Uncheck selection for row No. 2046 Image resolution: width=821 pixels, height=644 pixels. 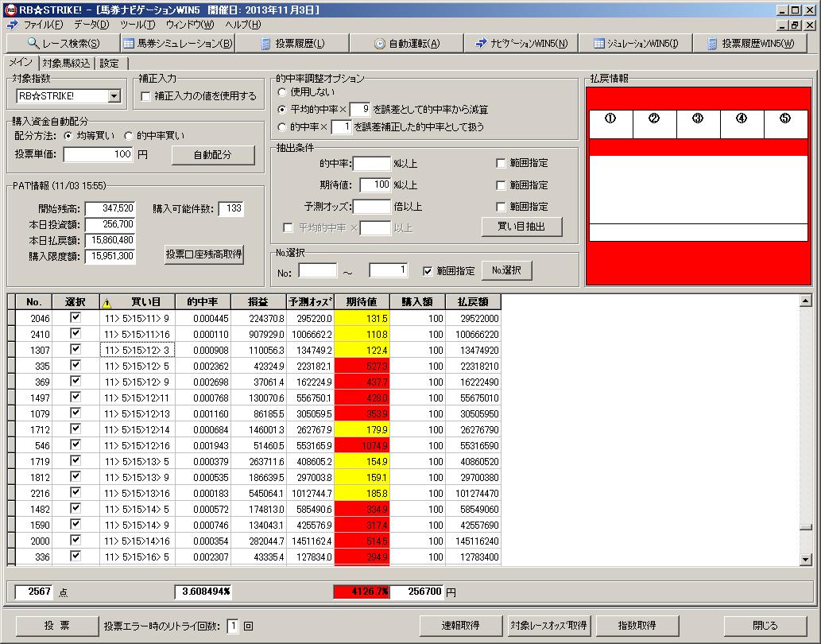(76, 317)
